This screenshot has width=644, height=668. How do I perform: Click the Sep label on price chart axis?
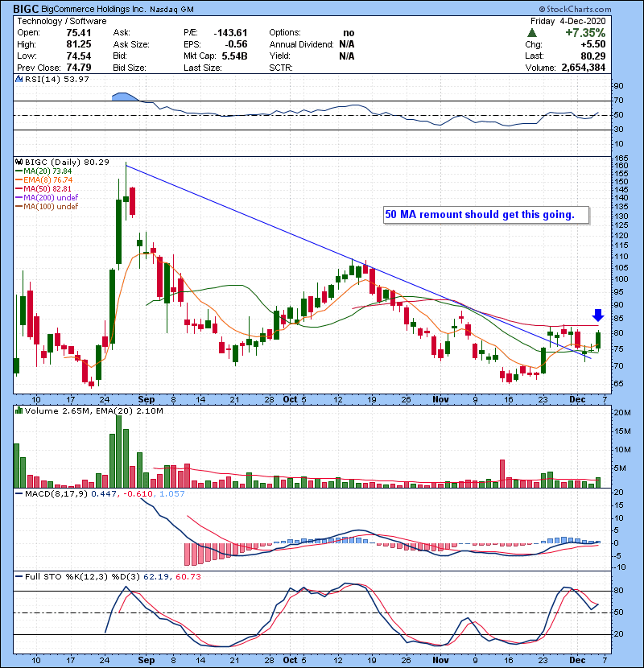147,400
